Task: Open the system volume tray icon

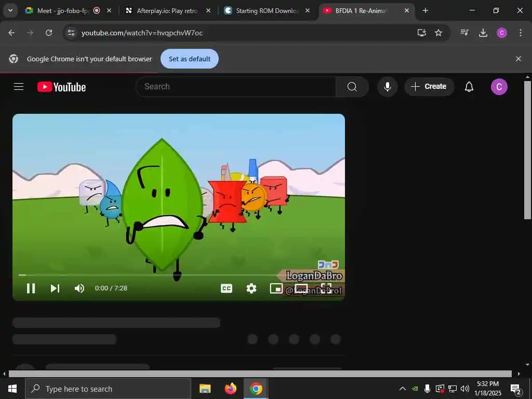Action: tap(465, 389)
